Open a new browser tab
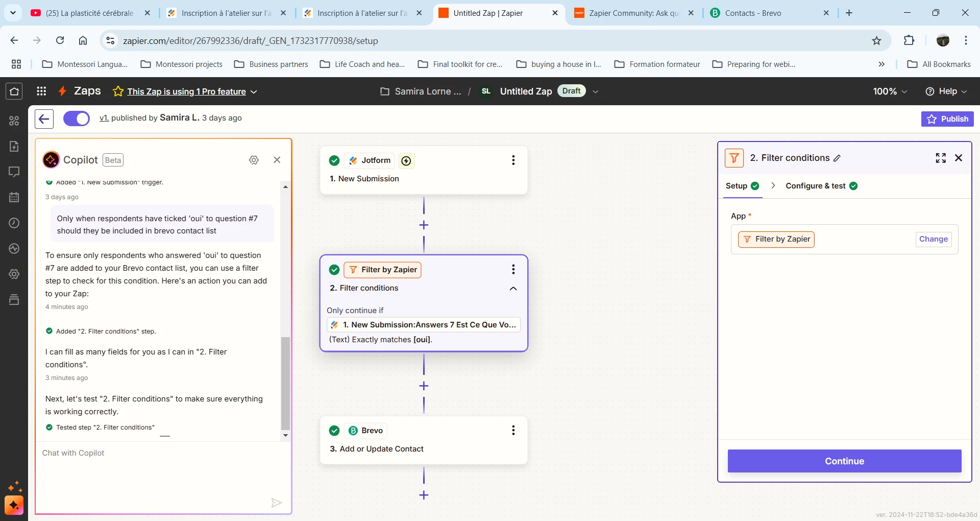The image size is (980, 521). tap(849, 13)
